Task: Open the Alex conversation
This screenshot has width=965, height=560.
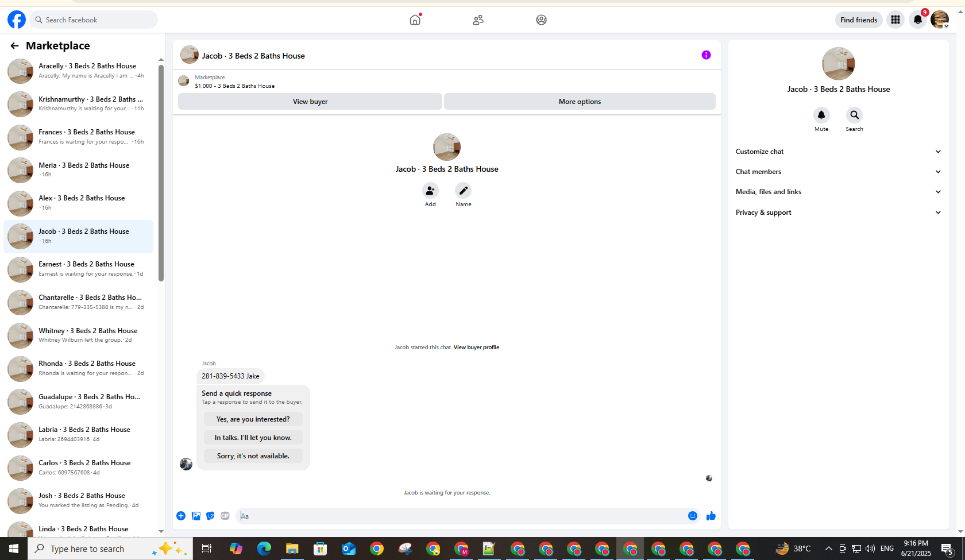Action: 79,203
